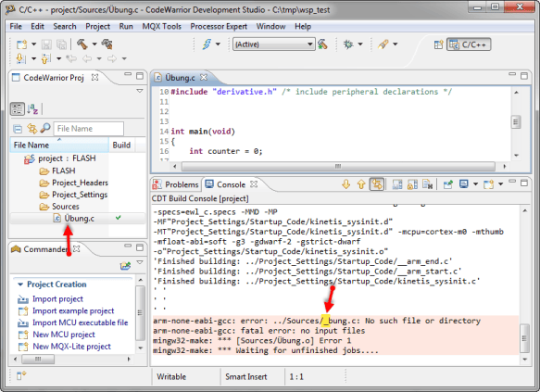Toggle alphabetical sort in project view
This screenshot has width=540, height=392.
[32, 109]
